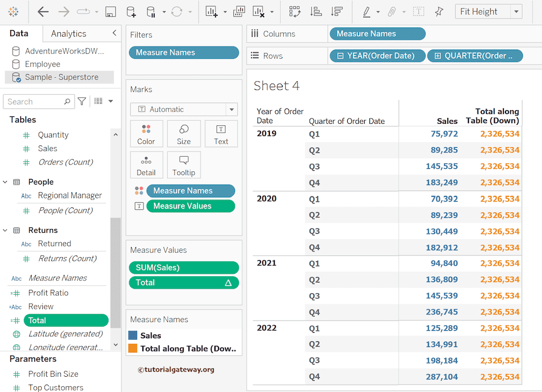542x392 pixels.
Task: Add a new data source from toolbar
Action: [x=131, y=12]
